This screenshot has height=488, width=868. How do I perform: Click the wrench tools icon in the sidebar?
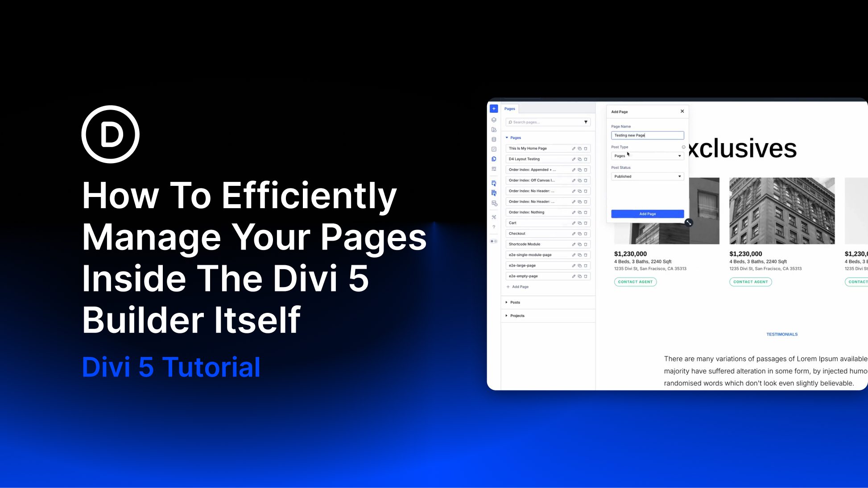pyautogui.click(x=494, y=217)
